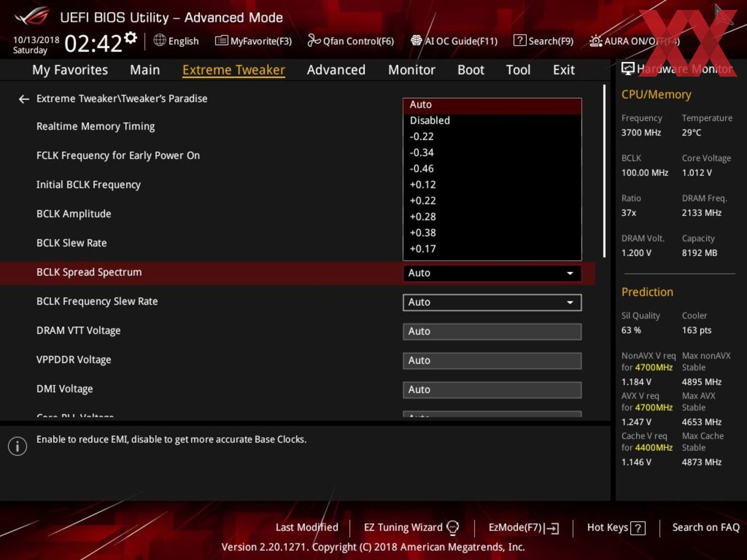Select BCLK Slew Rate row

[71, 243]
